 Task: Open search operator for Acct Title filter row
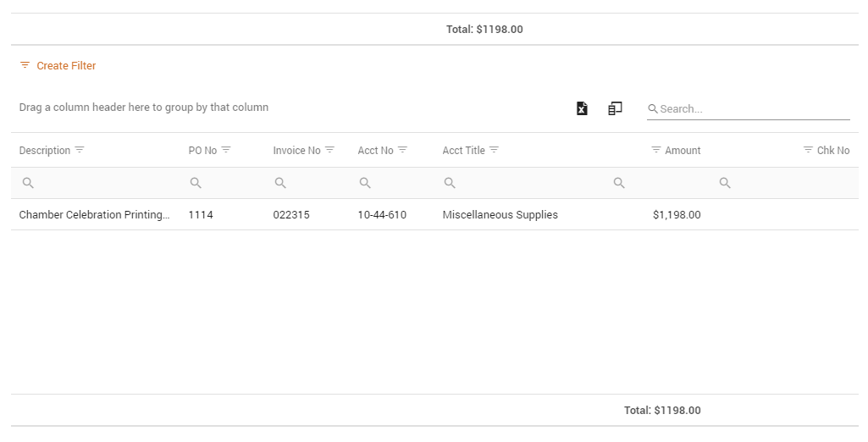pos(450,183)
